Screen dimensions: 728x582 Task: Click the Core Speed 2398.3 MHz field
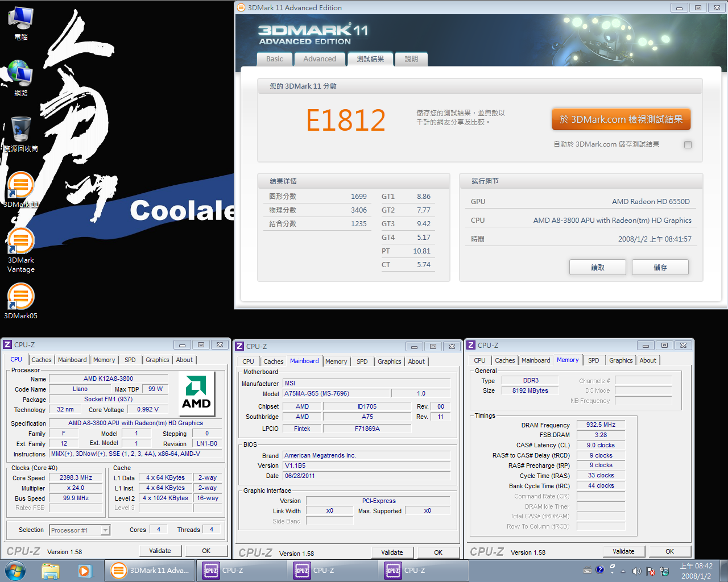pyautogui.click(x=76, y=478)
